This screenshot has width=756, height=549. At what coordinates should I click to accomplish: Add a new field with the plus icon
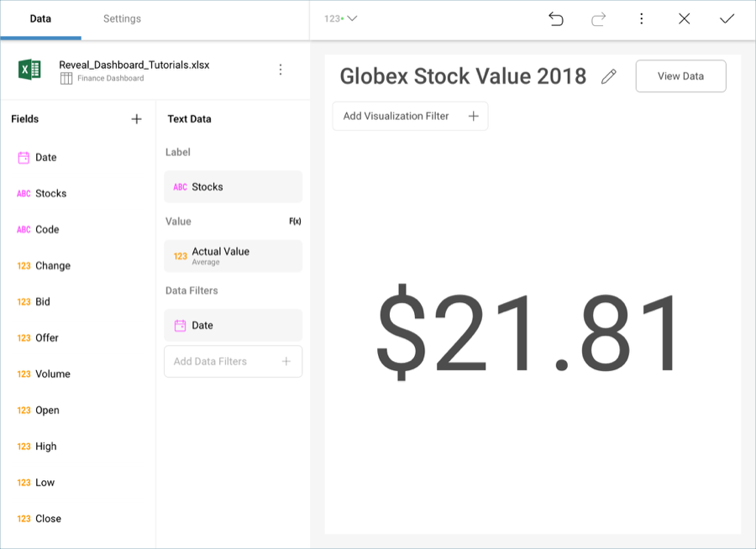click(x=136, y=119)
